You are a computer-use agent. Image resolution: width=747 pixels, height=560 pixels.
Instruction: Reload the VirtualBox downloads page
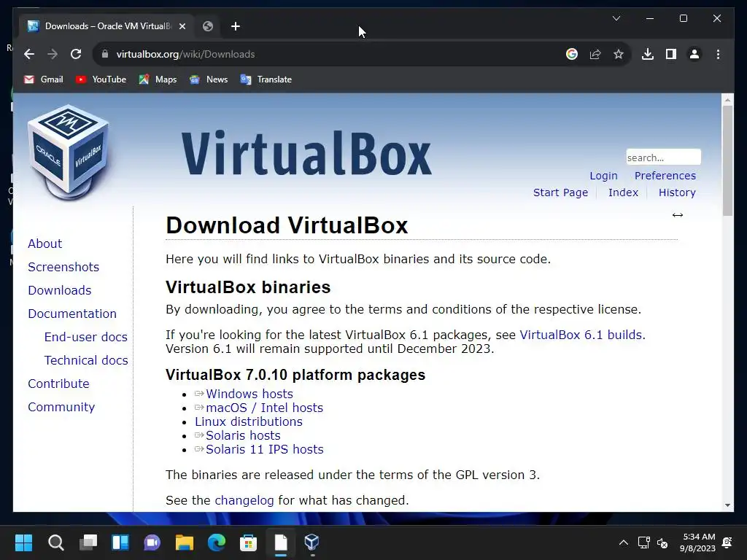[76, 54]
